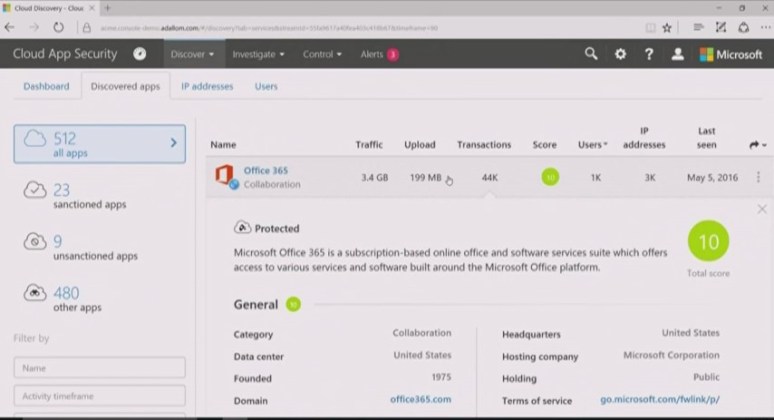Open browser more options ellipsis
The image size is (774, 420).
coord(766,28)
